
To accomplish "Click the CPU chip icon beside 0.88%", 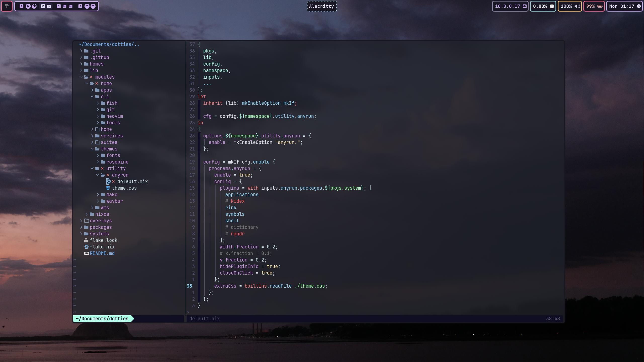I will point(552,6).
